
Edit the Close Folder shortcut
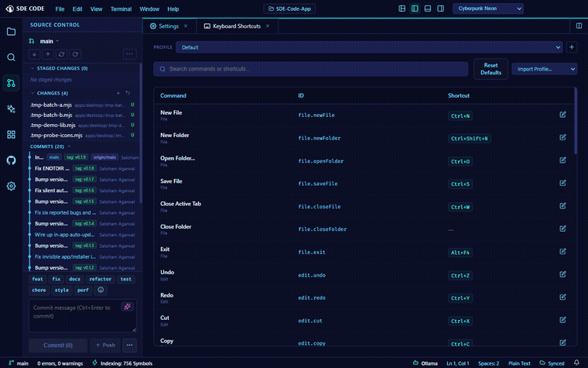[562, 229]
